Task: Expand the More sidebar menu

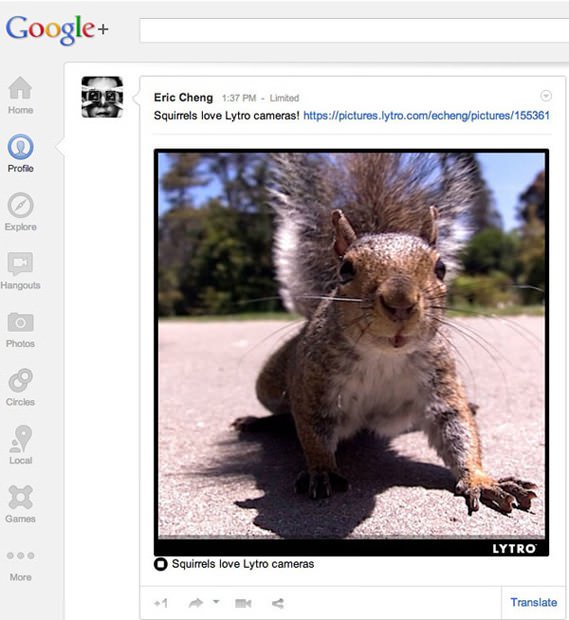Action: pos(20,565)
